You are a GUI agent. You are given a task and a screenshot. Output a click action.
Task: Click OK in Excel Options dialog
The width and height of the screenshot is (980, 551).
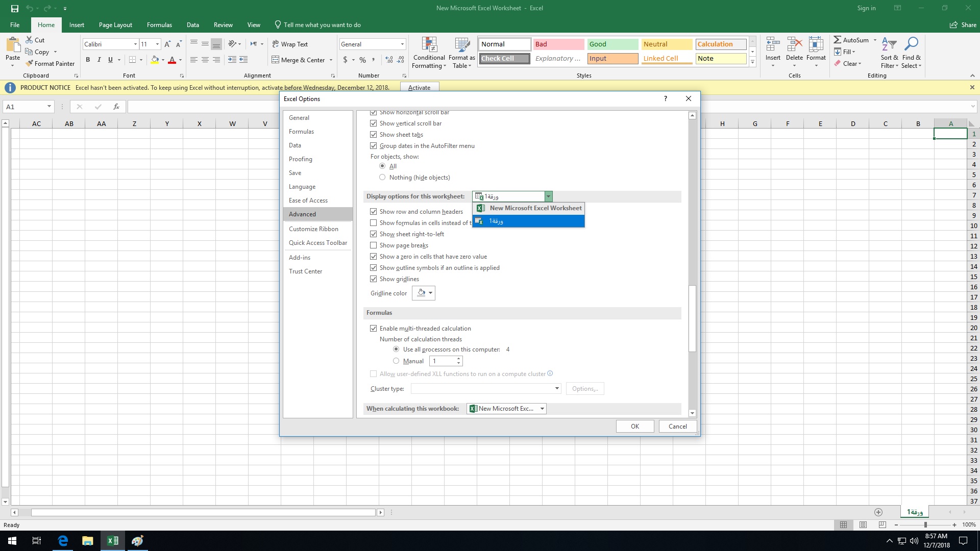pos(635,427)
